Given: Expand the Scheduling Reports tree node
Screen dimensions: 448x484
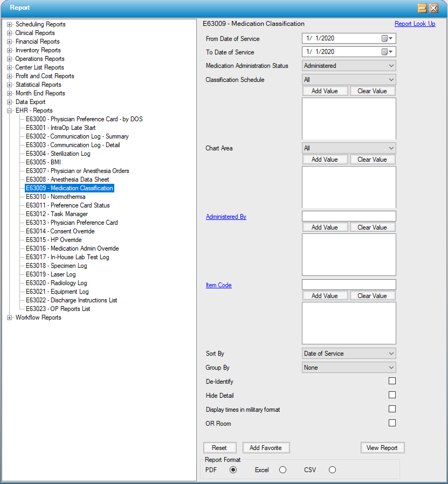Looking at the screenshot, I should point(10,24).
